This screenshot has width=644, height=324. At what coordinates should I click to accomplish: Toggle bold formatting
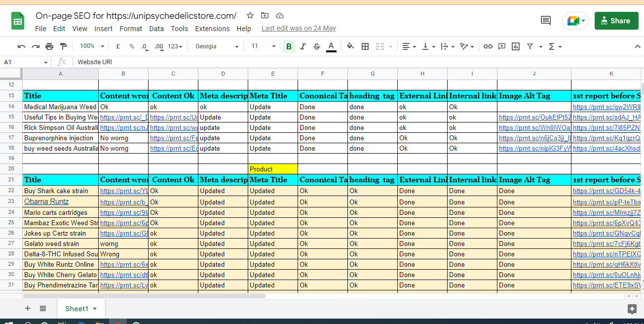289,46
